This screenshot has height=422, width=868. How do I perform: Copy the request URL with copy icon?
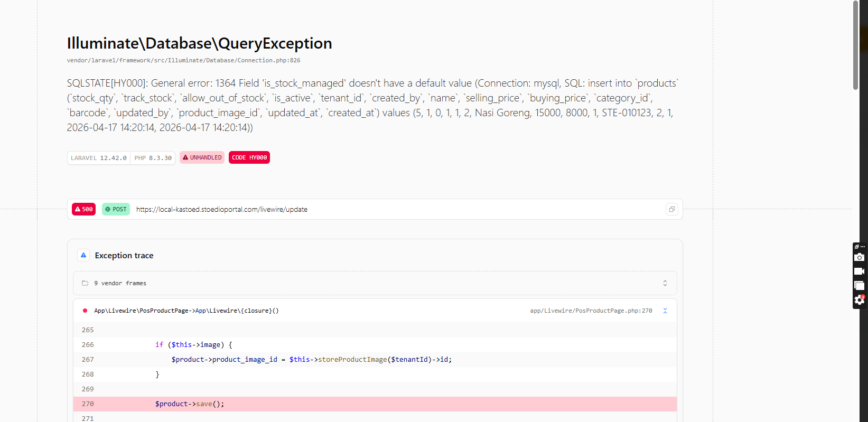(671, 209)
